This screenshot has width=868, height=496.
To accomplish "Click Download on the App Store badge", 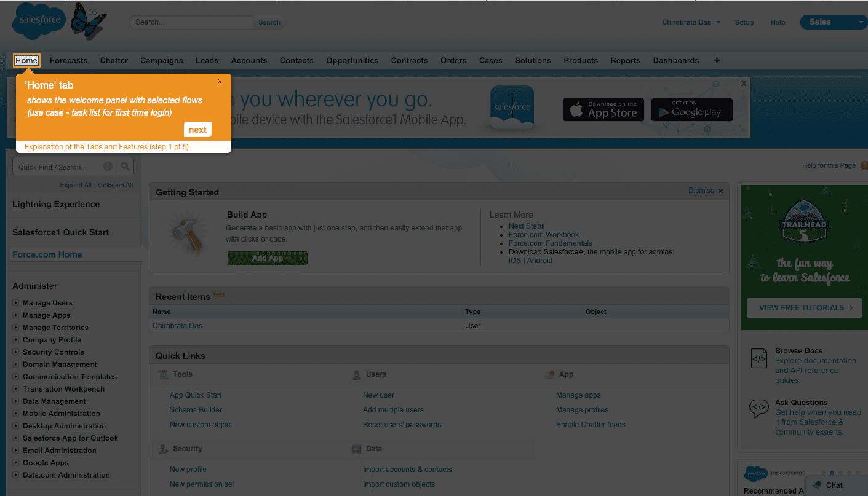I will tap(603, 110).
